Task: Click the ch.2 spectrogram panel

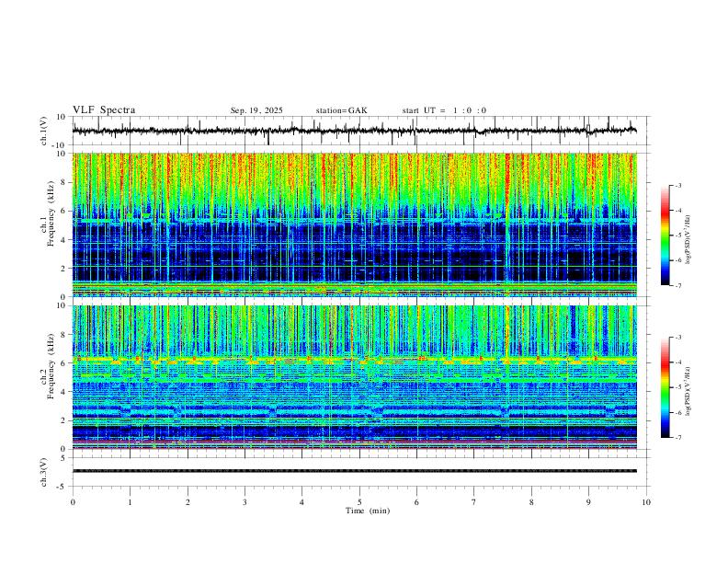Action: (354, 377)
